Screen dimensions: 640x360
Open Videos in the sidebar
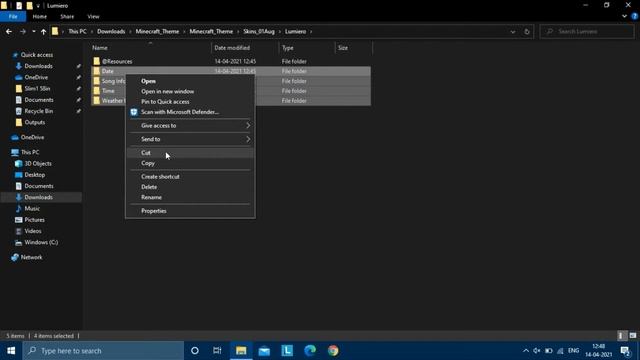point(33,231)
